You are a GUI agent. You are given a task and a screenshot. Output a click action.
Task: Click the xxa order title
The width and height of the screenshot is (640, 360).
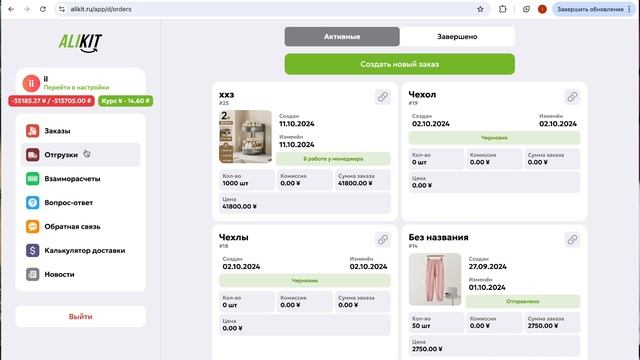(x=227, y=94)
